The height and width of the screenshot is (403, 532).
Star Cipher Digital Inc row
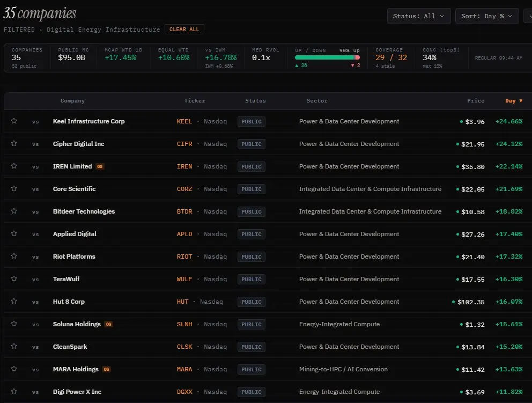[x=14, y=143]
